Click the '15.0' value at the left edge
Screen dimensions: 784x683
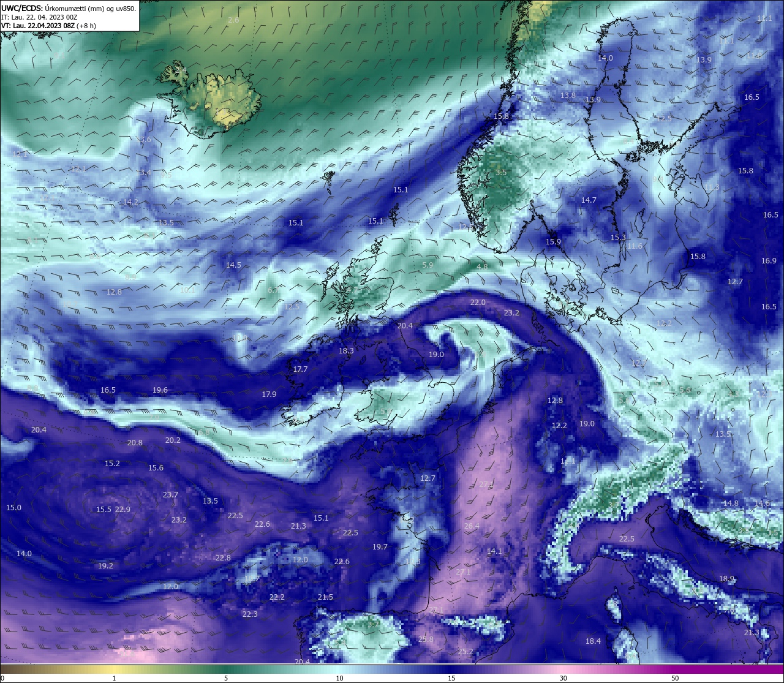click(x=13, y=508)
